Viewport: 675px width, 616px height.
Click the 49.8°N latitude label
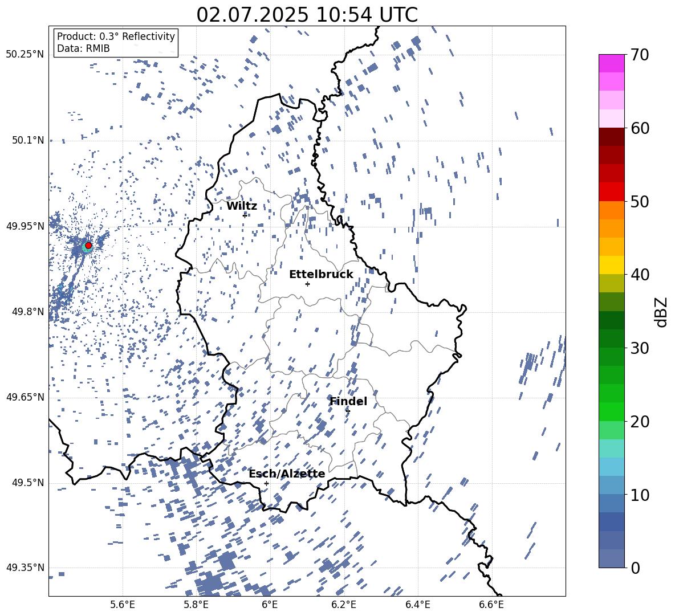point(28,312)
